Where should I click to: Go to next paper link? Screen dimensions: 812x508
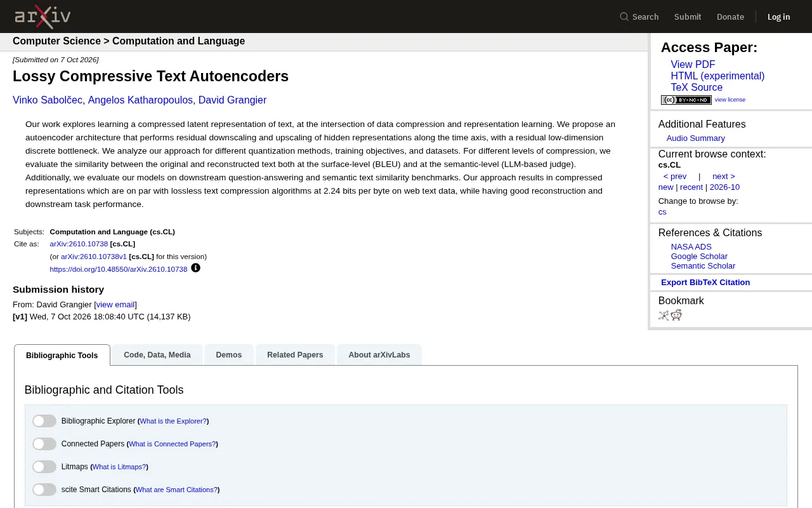point(724,177)
